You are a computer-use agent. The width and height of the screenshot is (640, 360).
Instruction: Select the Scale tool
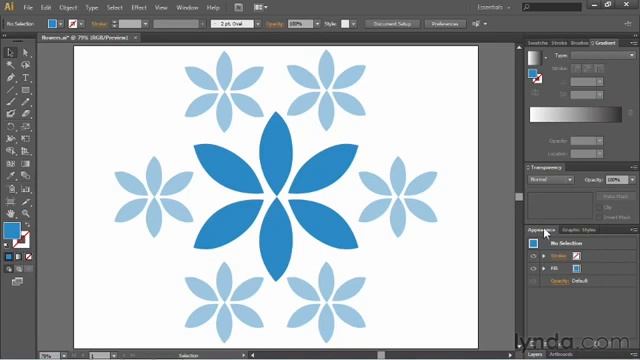pos(25,127)
